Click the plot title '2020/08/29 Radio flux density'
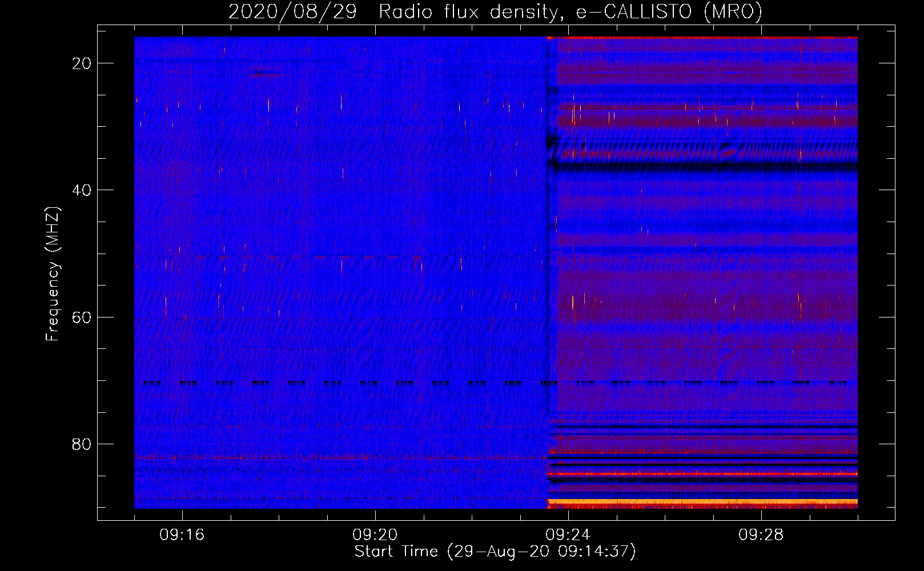Viewport: 924px width, 571px height. [495, 11]
